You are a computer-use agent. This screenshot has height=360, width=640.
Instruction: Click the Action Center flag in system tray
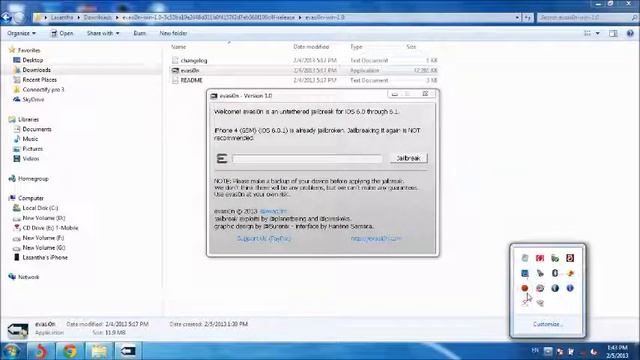pos(571,351)
